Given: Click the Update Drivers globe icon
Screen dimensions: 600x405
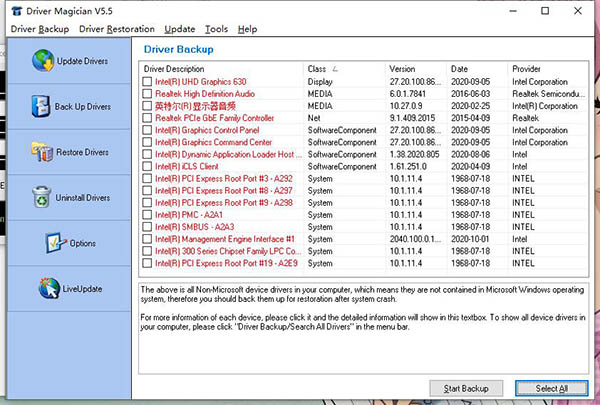Looking at the screenshot, I should click(x=43, y=60).
